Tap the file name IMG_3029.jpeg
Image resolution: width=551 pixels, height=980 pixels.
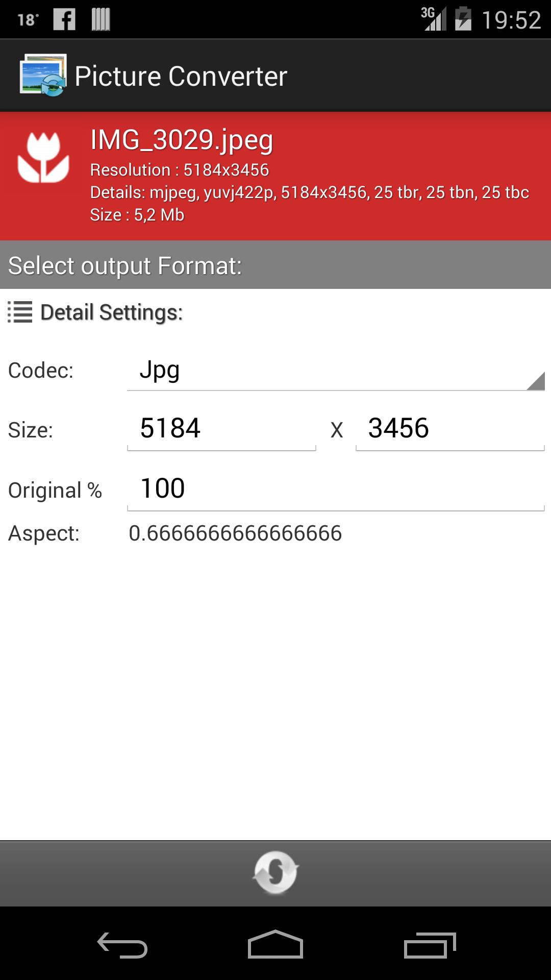(182, 140)
